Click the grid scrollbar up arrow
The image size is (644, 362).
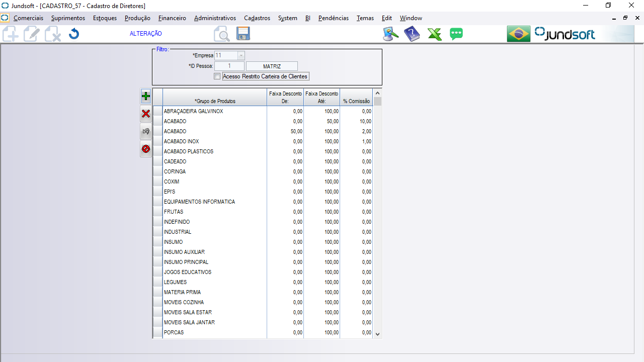point(377,93)
